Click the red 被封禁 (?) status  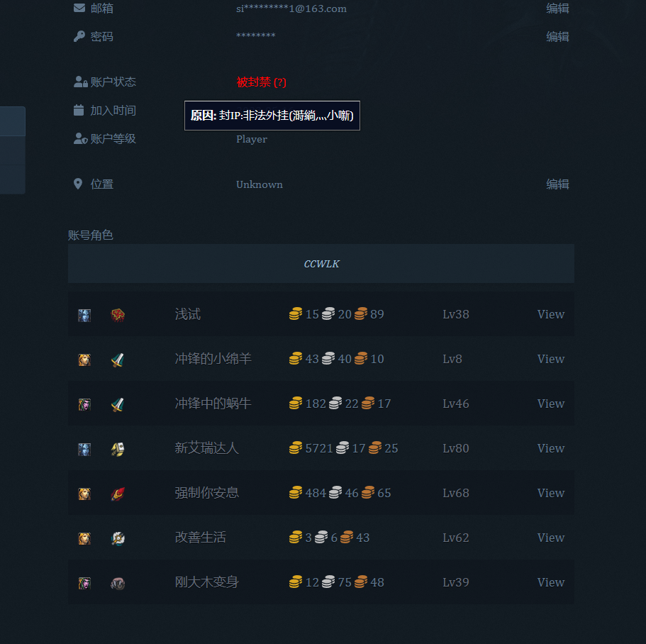261,82
